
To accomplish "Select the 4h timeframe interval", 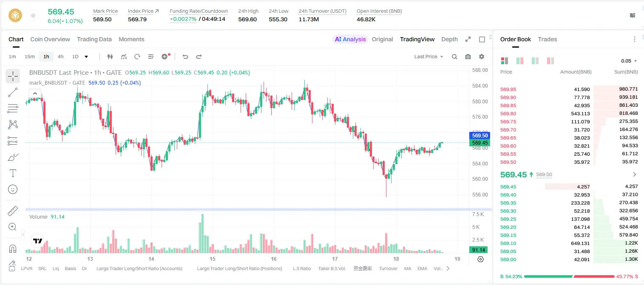I will click(60, 57).
